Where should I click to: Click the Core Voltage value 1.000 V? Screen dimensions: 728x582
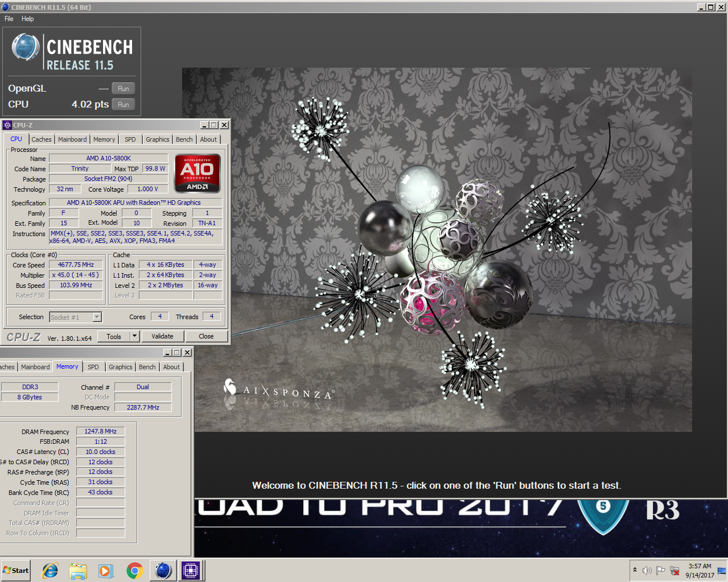[x=148, y=189]
